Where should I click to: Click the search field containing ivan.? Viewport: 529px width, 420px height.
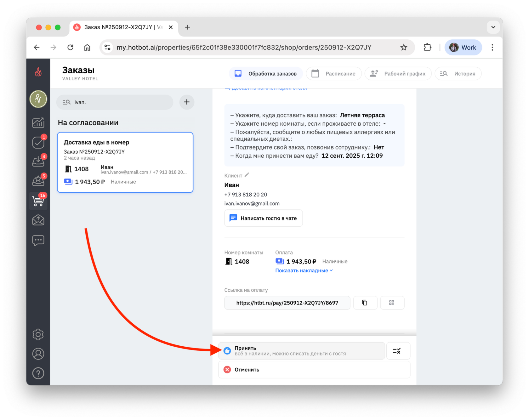[115, 102]
